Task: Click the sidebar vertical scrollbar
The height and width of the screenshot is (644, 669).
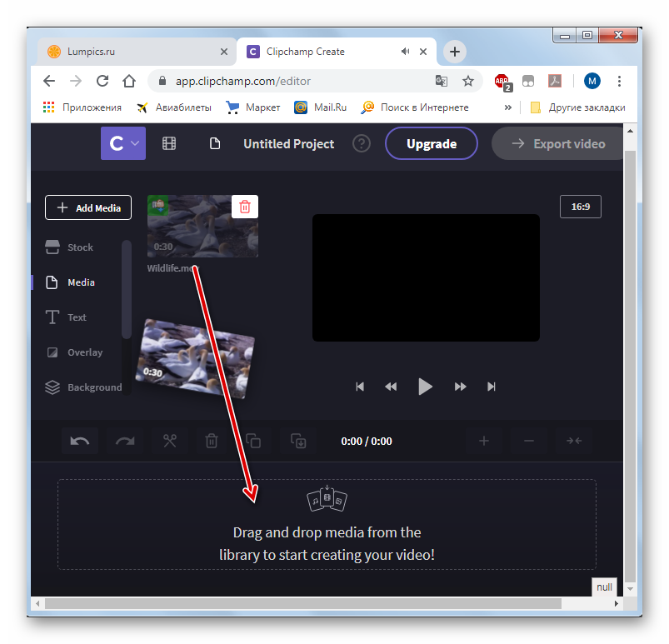Action: point(127,290)
